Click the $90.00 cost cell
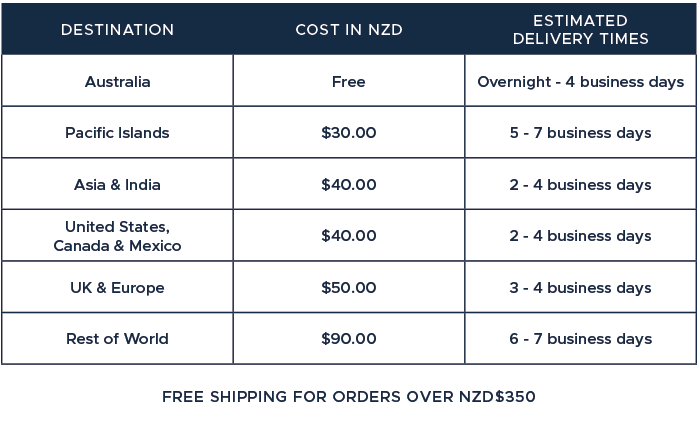The image size is (700, 429). pyautogui.click(x=349, y=339)
